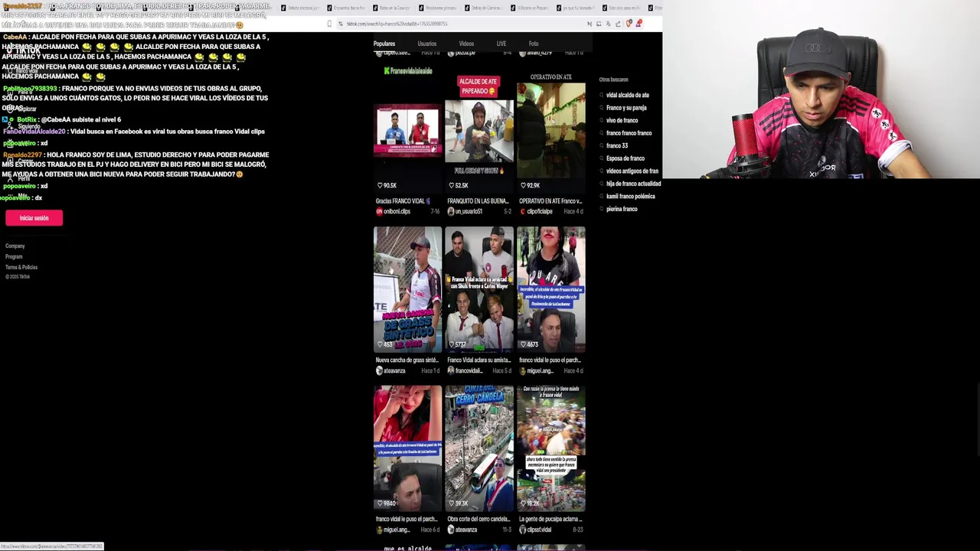980x551 pixels.
Task: Open the Foto search tab
Action: coord(533,44)
